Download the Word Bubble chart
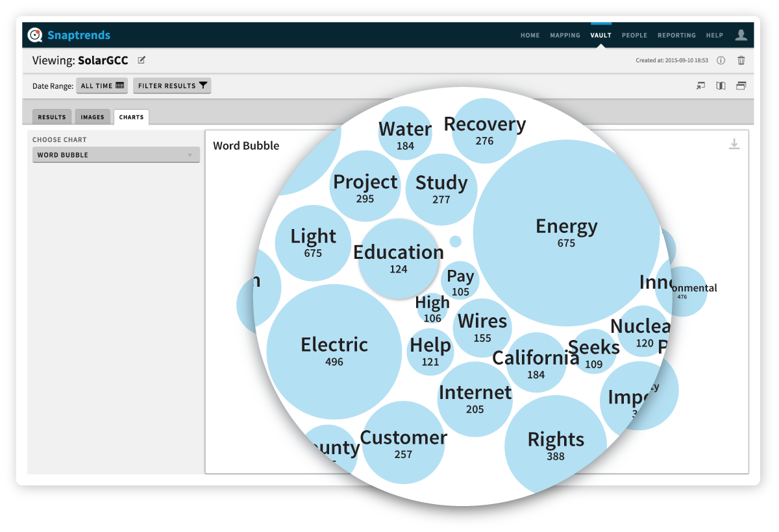This screenshot has width=779, height=532. 734,144
